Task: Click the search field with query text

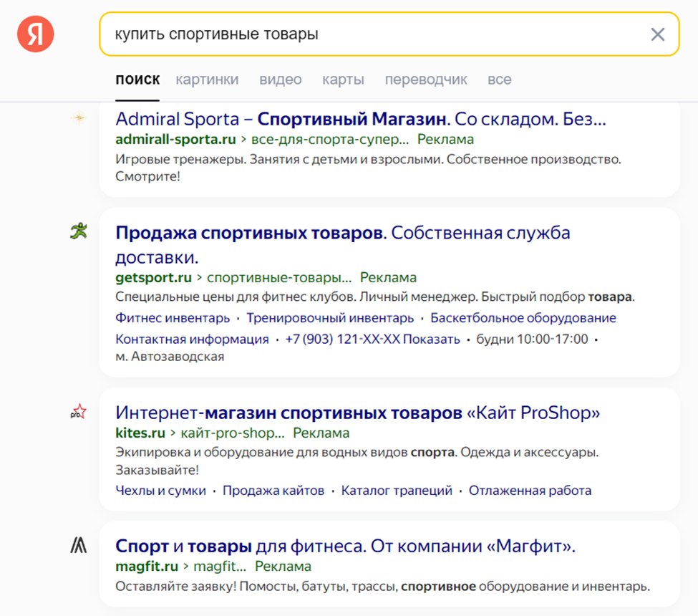Action: tap(389, 34)
